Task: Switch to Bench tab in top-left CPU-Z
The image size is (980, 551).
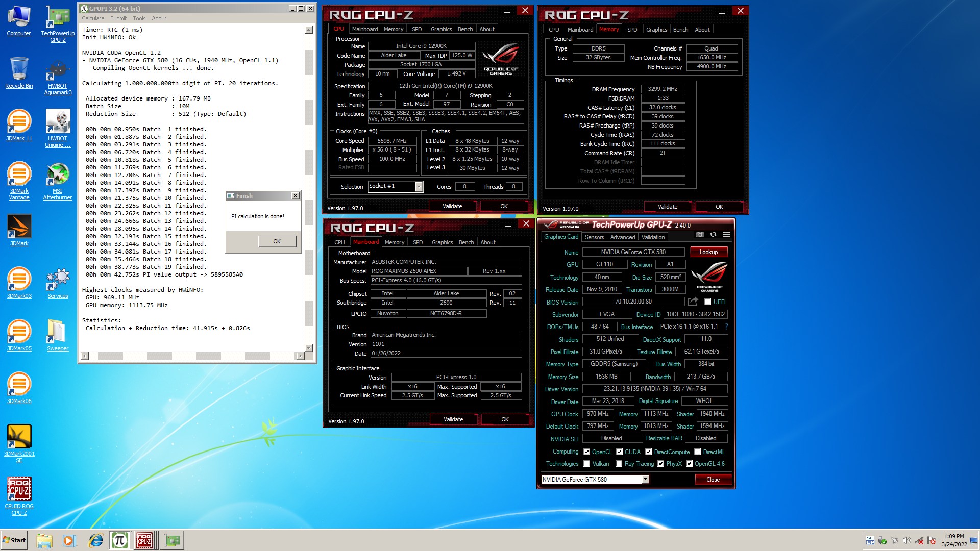Action: pyautogui.click(x=465, y=29)
